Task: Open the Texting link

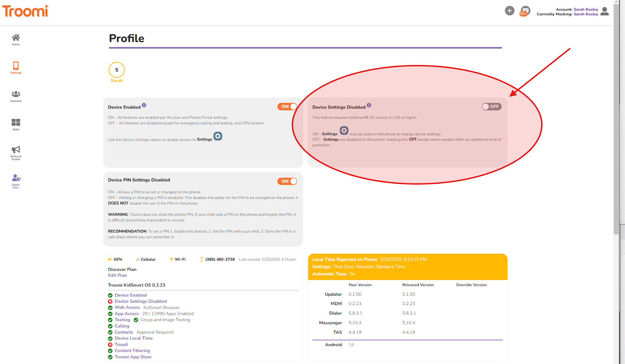Action: click(122, 320)
